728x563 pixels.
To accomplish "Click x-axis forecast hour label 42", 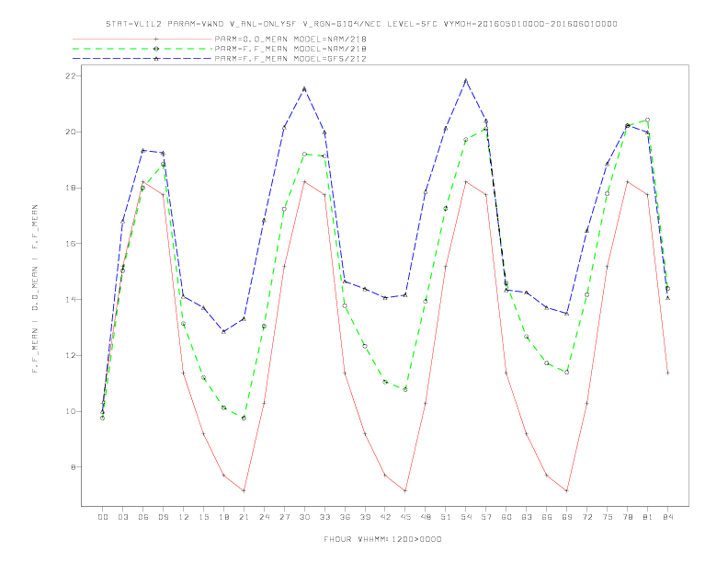I will (x=385, y=517).
